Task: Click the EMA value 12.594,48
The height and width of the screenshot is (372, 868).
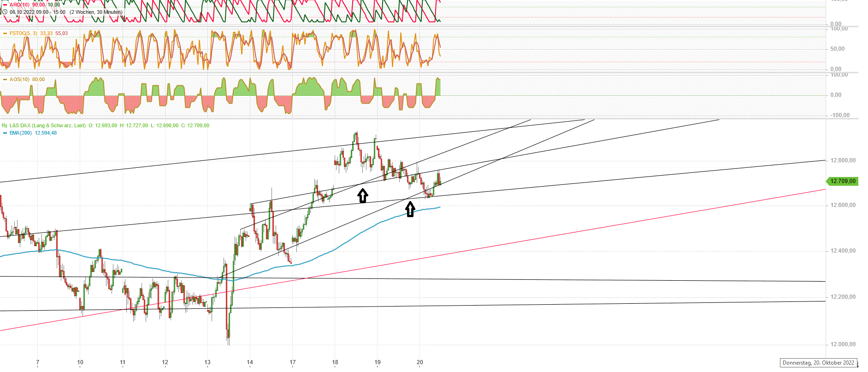Action: [x=46, y=133]
